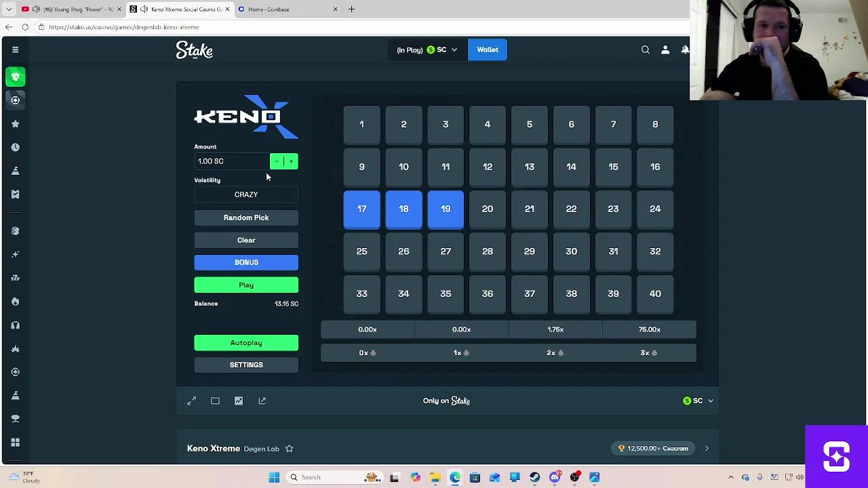Clear the selected numbers
This screenshot has height=488, width=868.
(x=246, y=240)
